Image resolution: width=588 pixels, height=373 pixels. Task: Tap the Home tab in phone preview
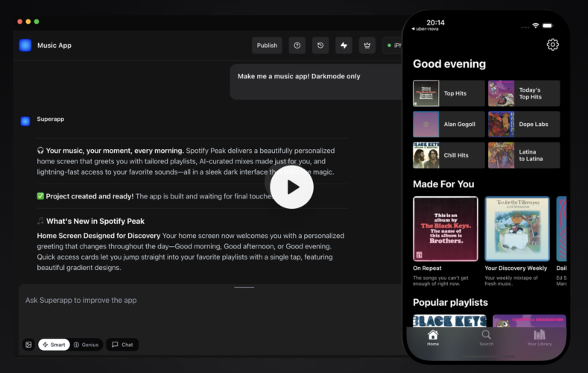click(x=432, y=338)
